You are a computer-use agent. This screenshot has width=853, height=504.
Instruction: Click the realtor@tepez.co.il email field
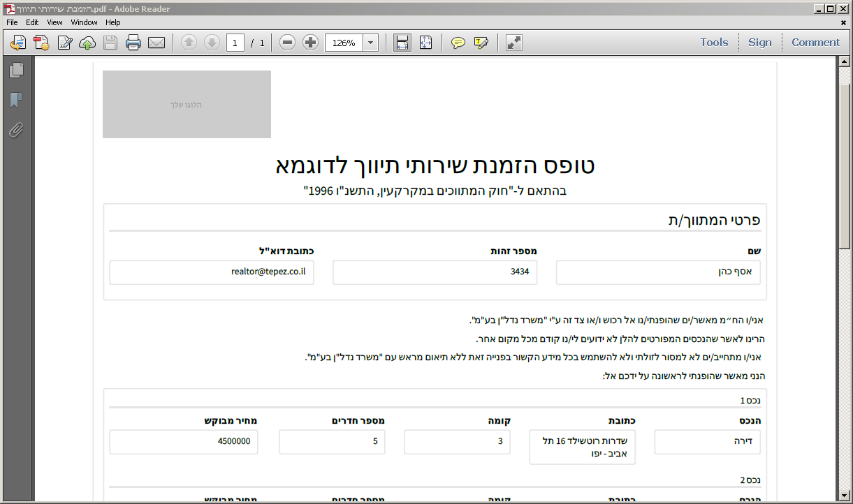pos(212,272)
